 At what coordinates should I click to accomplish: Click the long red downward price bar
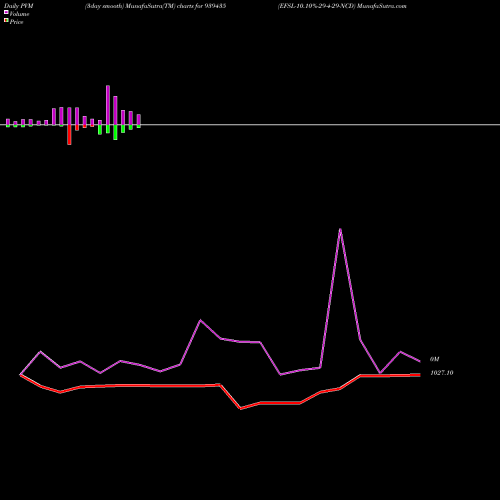point(69,135)
